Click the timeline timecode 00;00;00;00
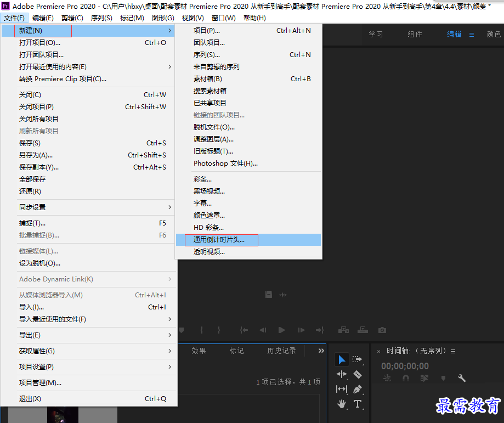The width and height of the screenshot is (504, 423). (x=405, y=366)
